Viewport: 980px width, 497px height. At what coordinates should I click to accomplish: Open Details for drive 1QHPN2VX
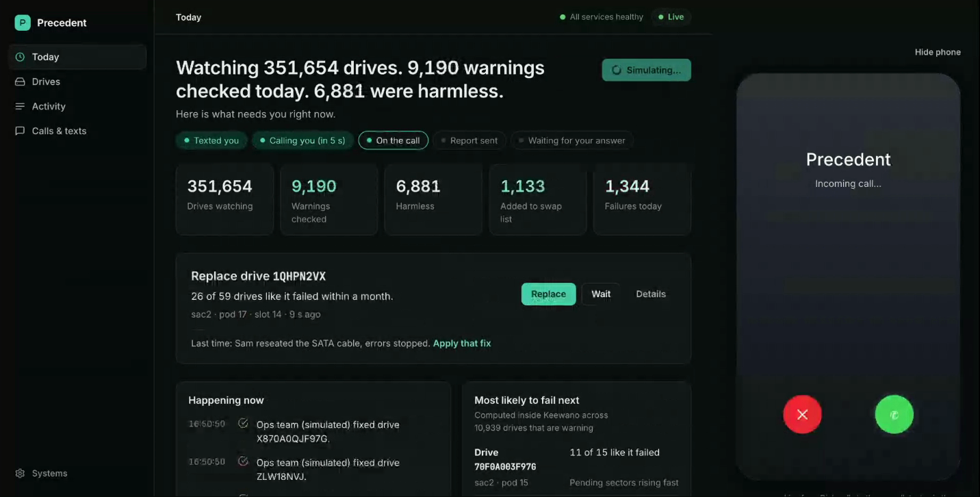coord(651,294)
